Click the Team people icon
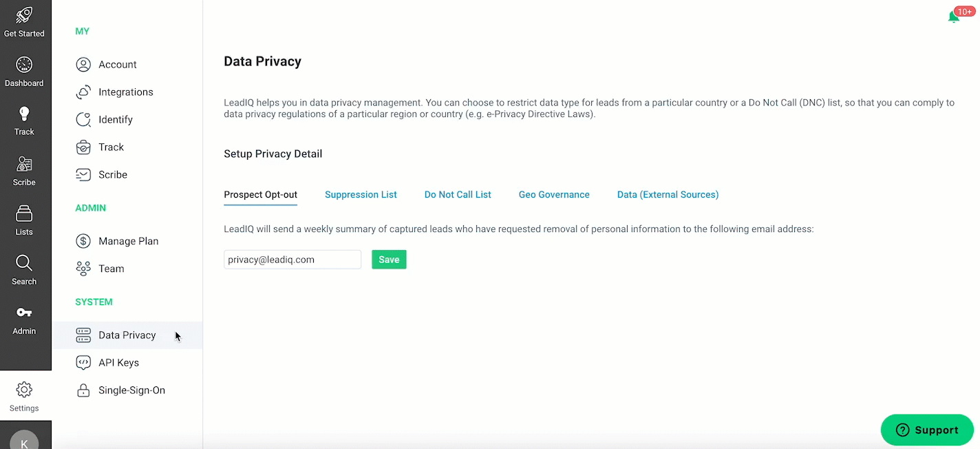 click(x=83, y=269)
